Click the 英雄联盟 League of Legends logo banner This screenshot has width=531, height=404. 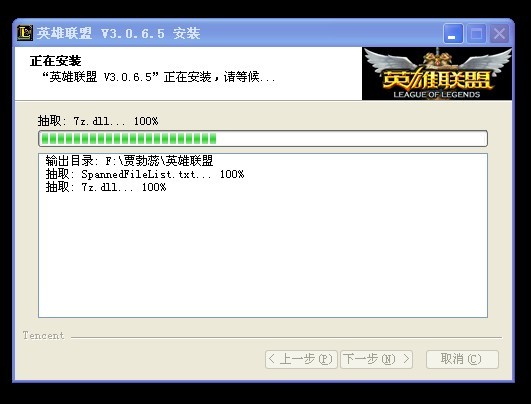437,73
